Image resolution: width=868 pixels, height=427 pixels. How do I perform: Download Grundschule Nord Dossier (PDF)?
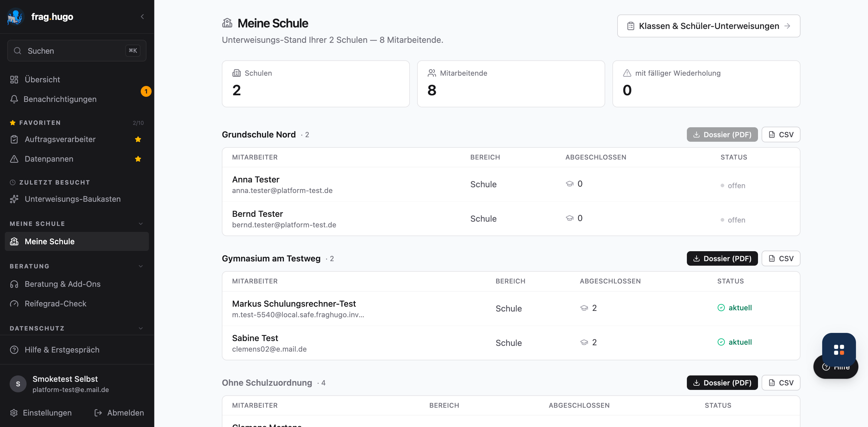(722, 134)
